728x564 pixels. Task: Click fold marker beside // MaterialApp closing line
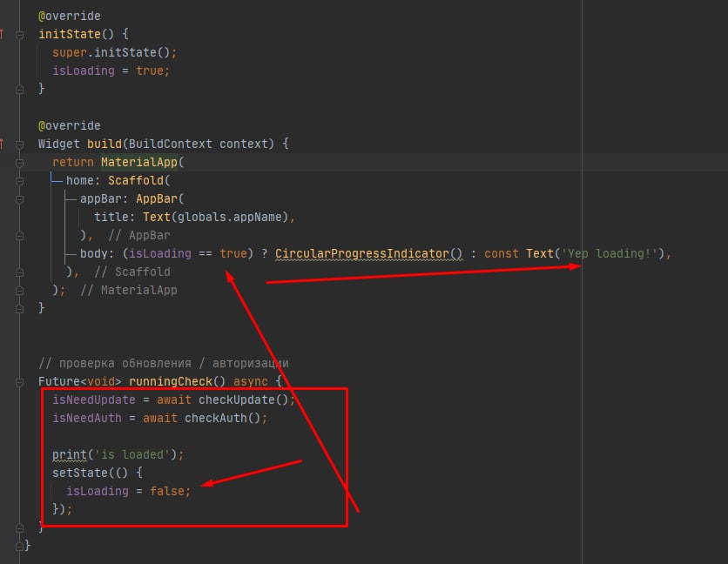(x=19, y=291)
